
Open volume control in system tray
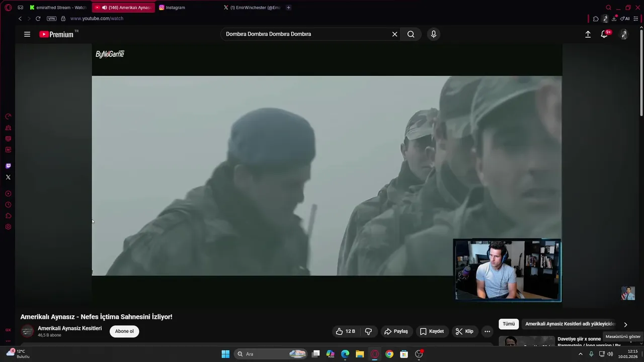610,354
